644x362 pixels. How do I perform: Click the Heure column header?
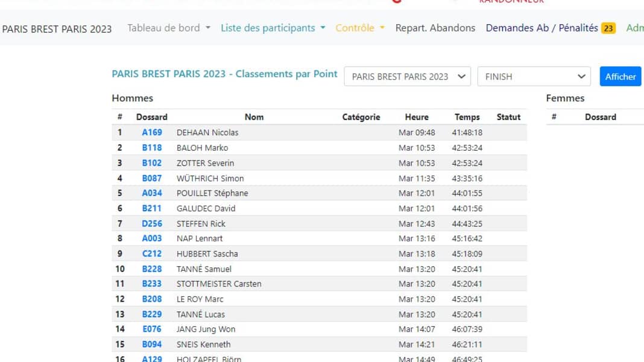(417, 116)
